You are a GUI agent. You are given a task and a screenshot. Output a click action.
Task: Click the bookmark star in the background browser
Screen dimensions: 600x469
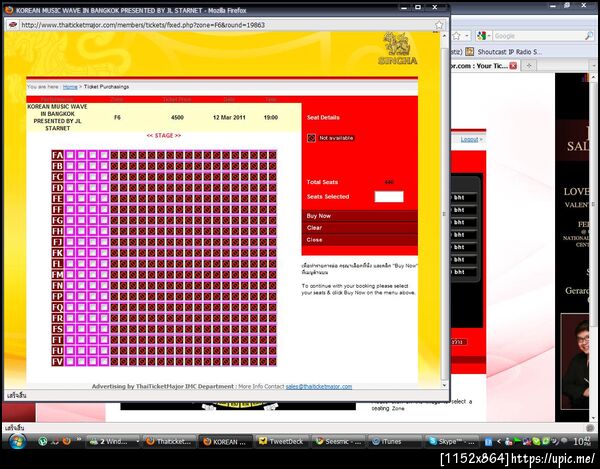[457, 36]
